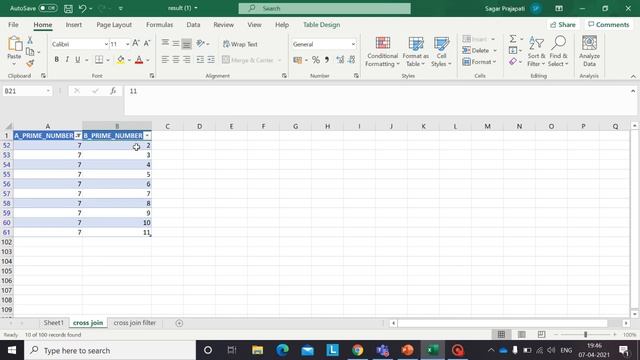Switch to Sheet1 tab
The height and width of the screenshot is (360, 640).
pos(53,323)
